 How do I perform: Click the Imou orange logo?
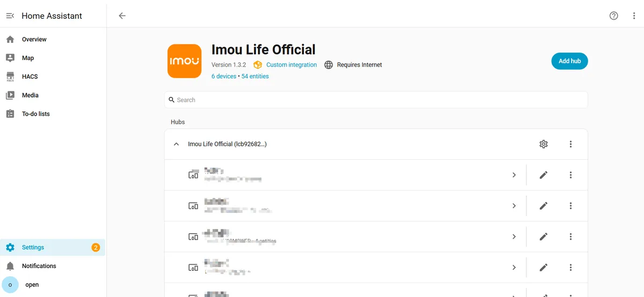[185, 61]
